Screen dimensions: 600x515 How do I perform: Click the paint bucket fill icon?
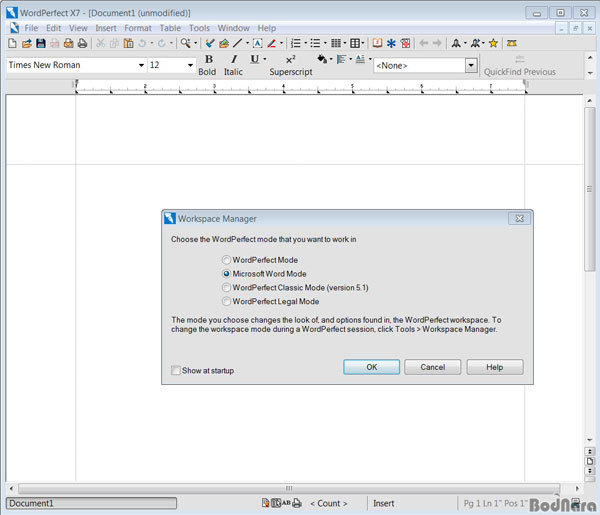point(322,59)
